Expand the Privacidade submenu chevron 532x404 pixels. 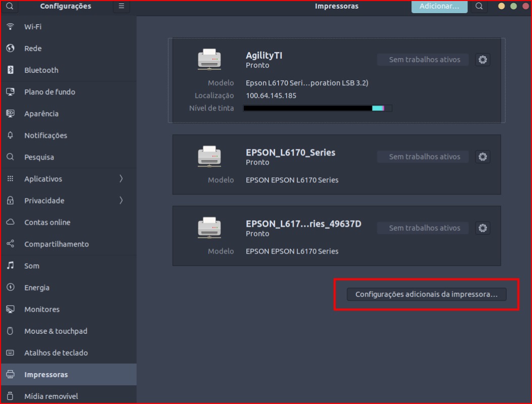point(121,200)
